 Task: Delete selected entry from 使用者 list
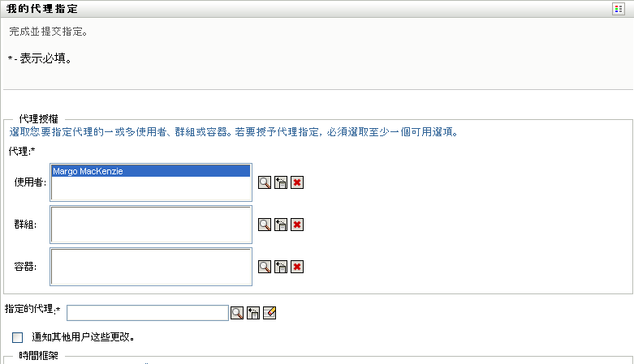coord(297,182)
